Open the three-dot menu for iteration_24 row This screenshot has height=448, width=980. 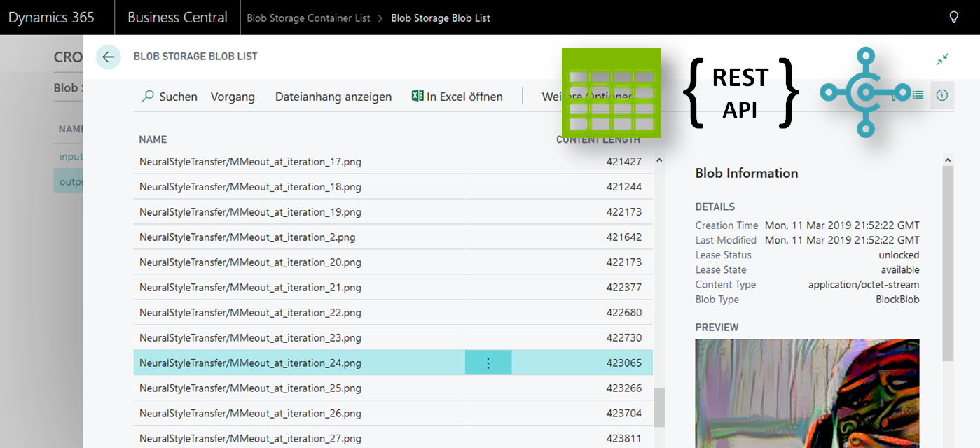pos(488,363)
